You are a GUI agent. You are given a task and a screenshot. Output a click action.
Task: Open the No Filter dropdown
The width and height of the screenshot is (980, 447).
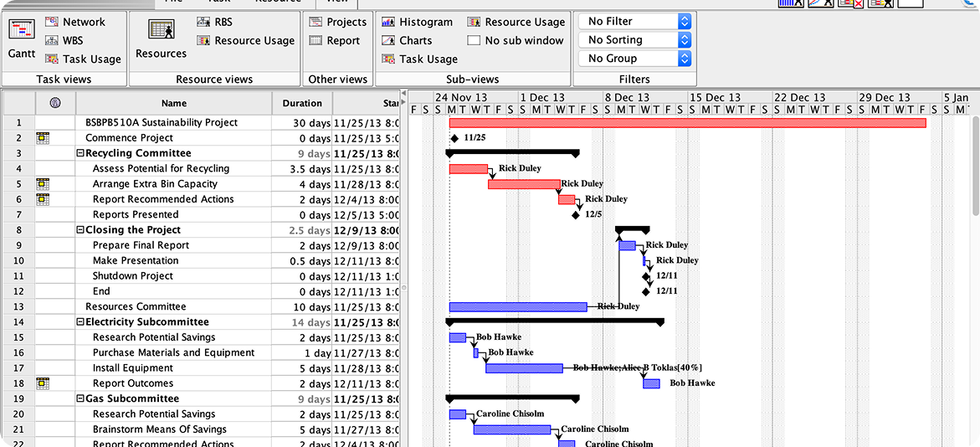click(x=635, y=21)
